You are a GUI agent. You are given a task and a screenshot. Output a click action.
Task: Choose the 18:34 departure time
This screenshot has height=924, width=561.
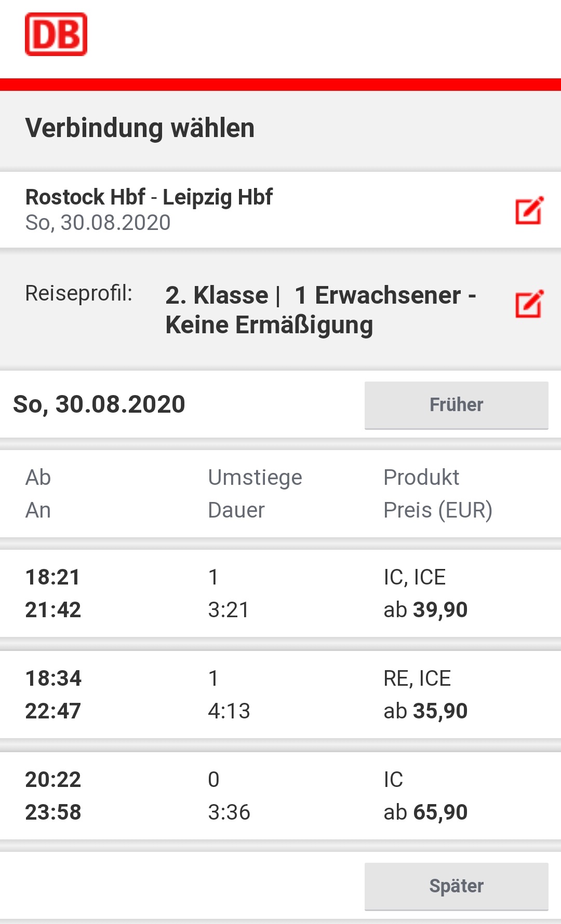[54, 678]
